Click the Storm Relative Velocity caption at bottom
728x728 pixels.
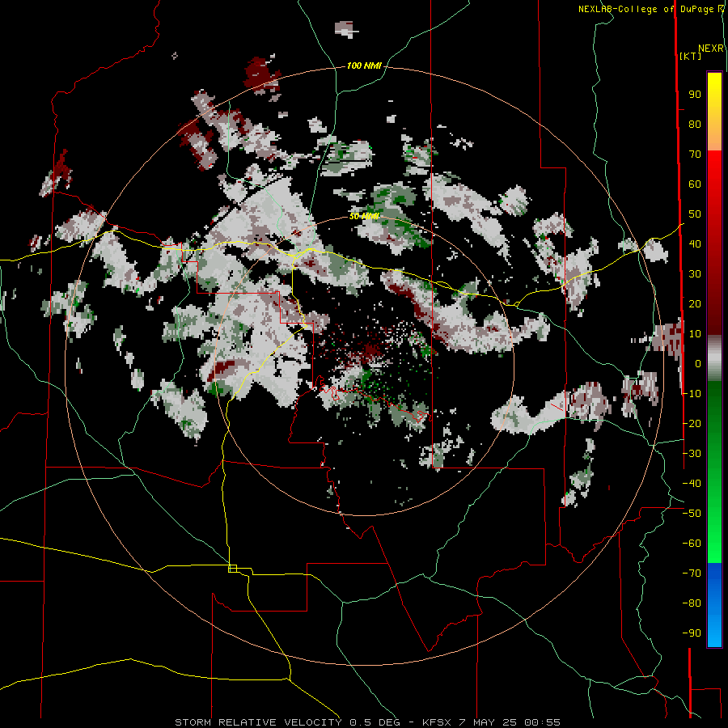click(x=367, y=722)
